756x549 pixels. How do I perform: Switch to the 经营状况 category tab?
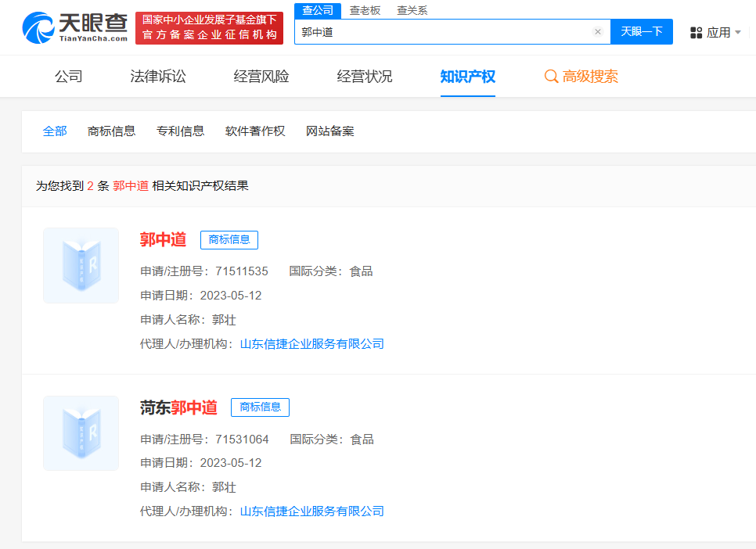365,76
